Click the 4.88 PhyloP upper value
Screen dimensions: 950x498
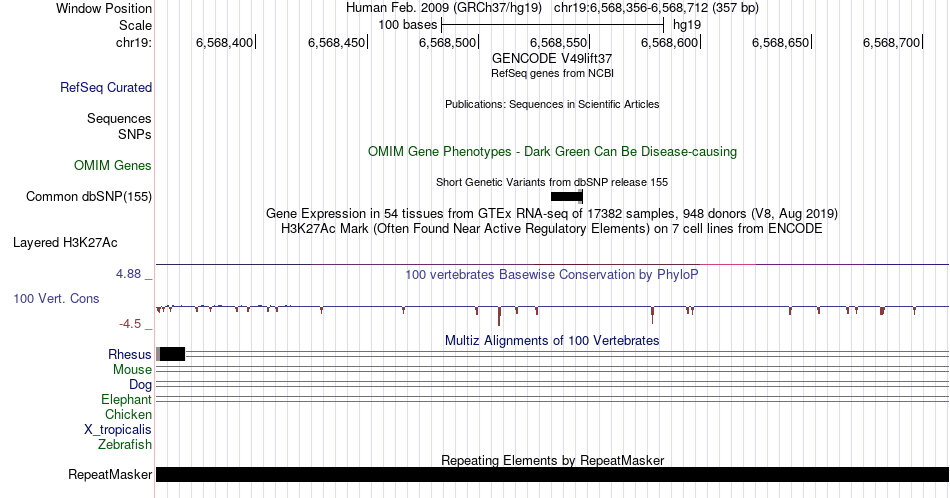pos(128,274)
